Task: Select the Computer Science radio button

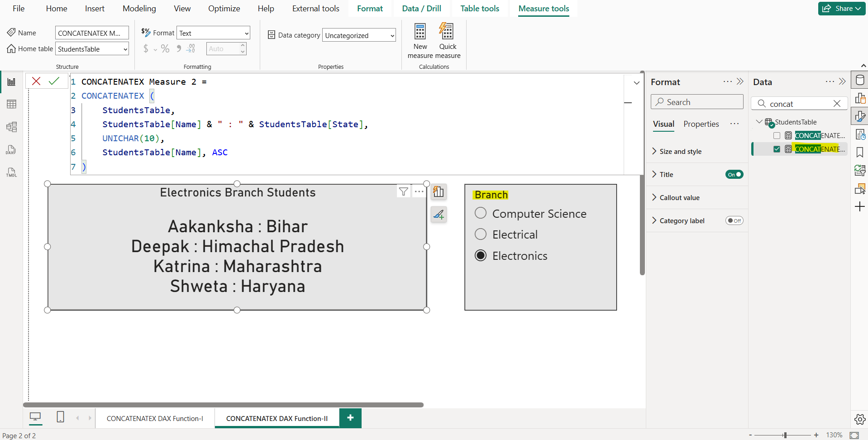Action: click(481, 213)
